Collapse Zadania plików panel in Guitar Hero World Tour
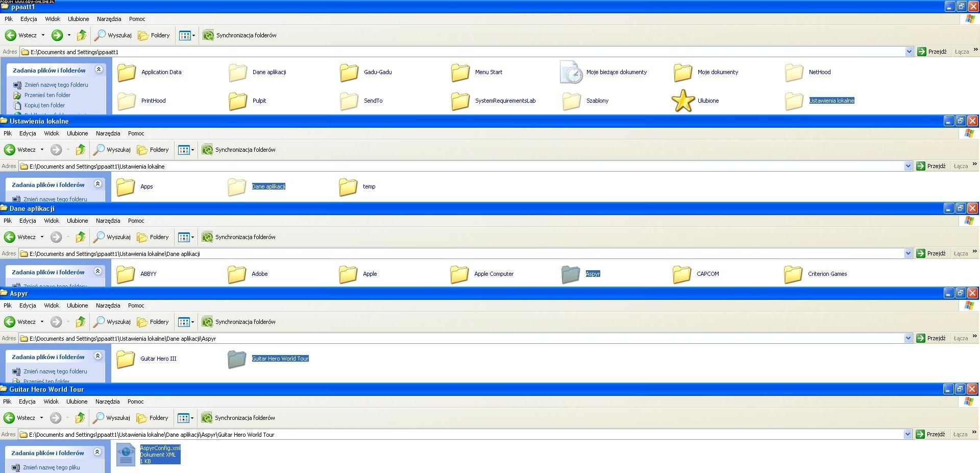 (x=97, y=452)
